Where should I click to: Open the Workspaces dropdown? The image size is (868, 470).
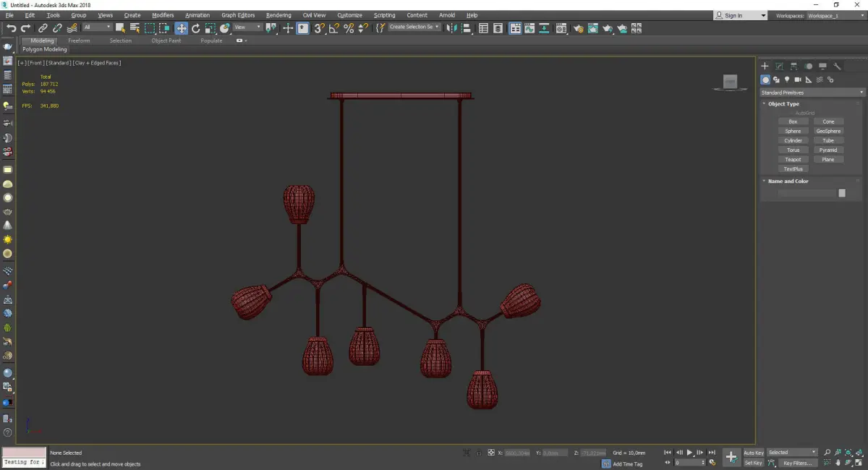click(835, 15)
